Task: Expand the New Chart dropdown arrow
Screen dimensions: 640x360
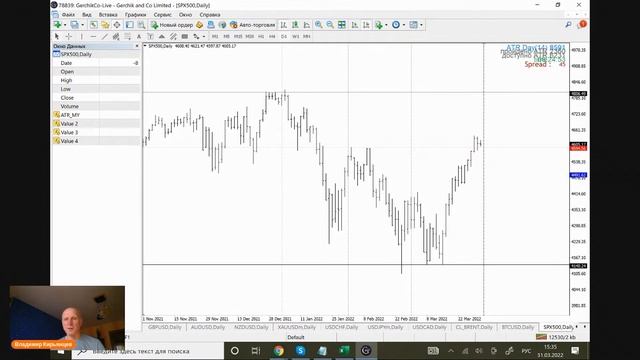Action: click(65, 25)
